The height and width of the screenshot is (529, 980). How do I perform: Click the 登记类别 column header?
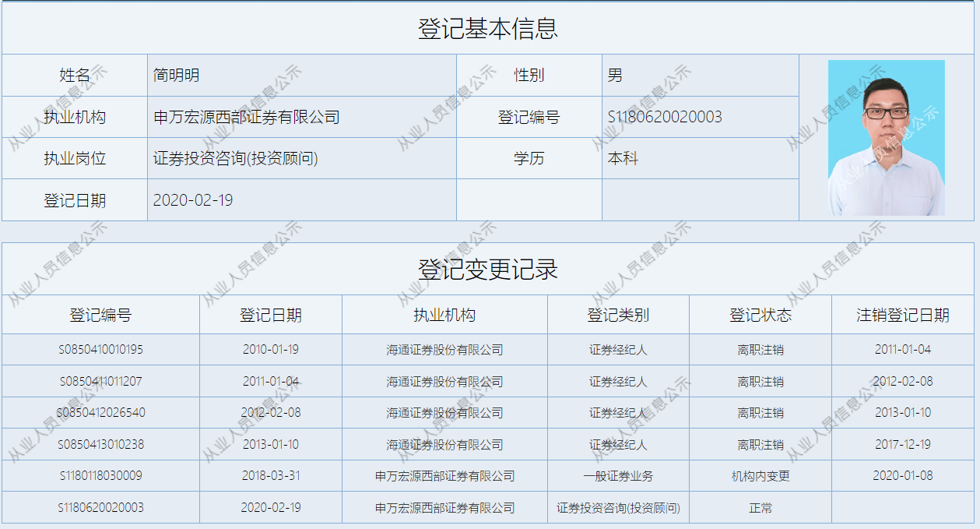tap(620, 314)
